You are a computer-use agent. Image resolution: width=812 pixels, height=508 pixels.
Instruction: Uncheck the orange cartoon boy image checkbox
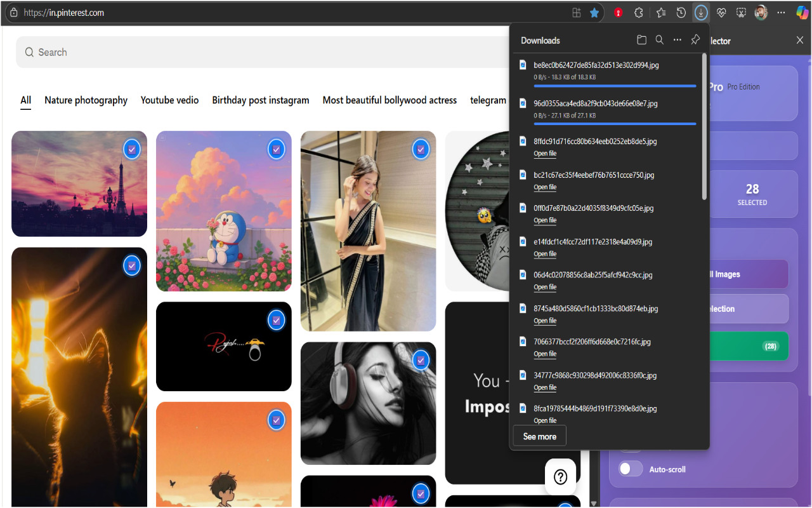[x=277, y=420]
